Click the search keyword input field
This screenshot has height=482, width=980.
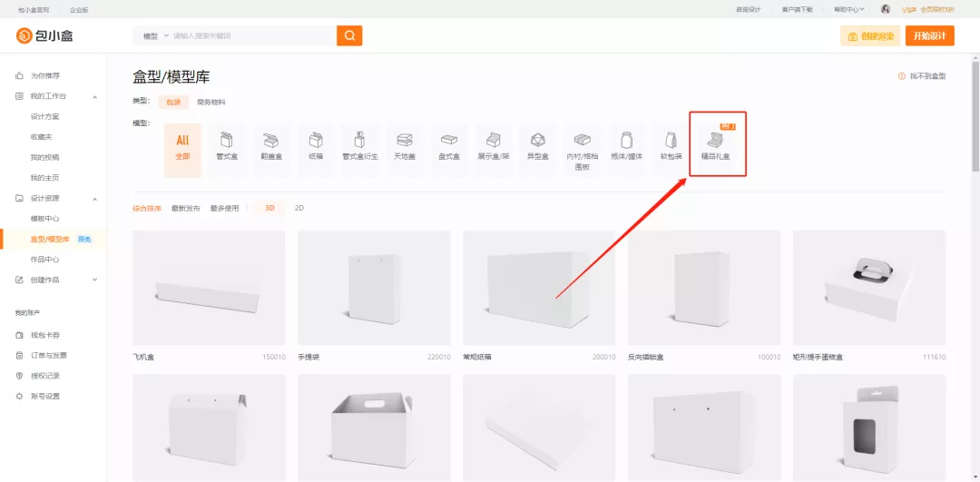253,35
